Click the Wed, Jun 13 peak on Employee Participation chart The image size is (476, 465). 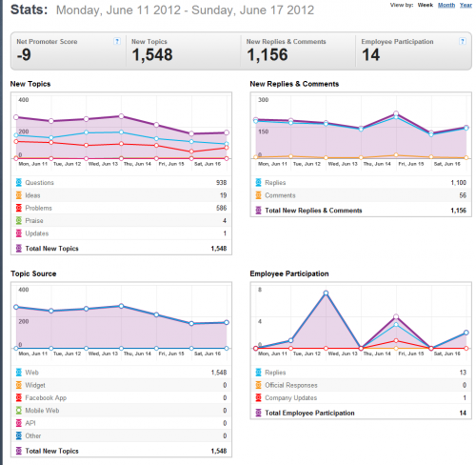(326, 293)
